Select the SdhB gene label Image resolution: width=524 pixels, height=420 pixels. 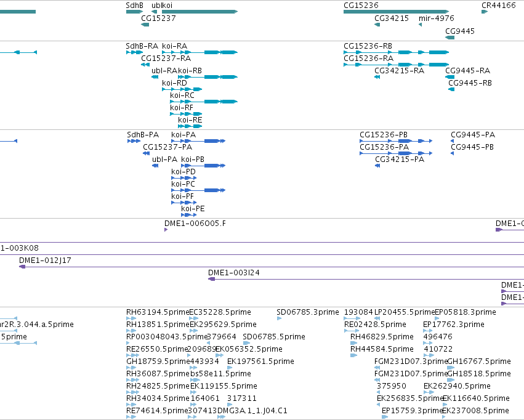[x=135, y=6]
